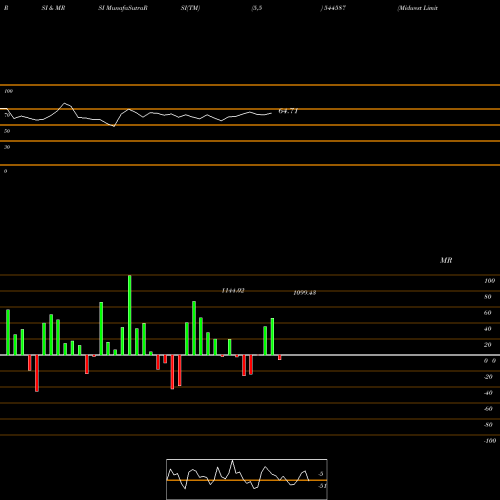Click the 30 level label on RSI axis
Viewport: 500px width, 500px height.
tap(7, 147)
